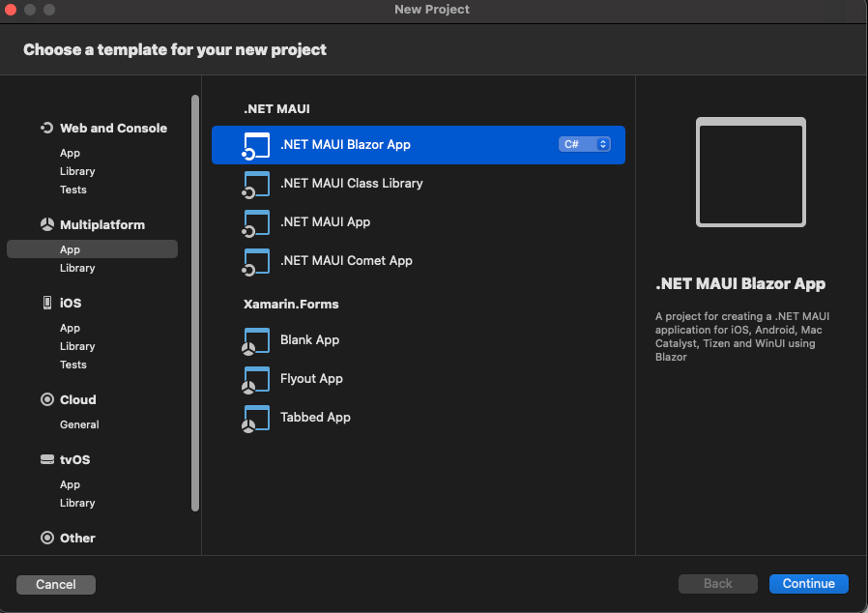Screen dimensions: 868x613
Task: Click the iOS heading label
Action: tap(71, 303)
